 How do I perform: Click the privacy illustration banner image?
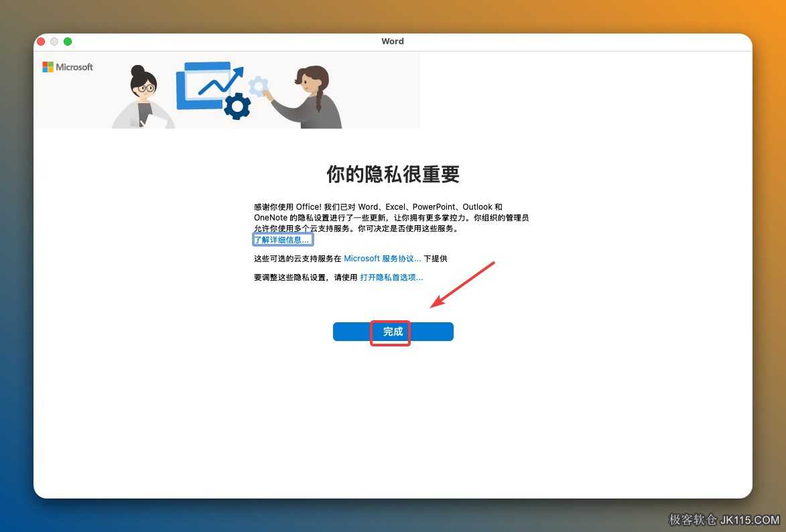226,90
